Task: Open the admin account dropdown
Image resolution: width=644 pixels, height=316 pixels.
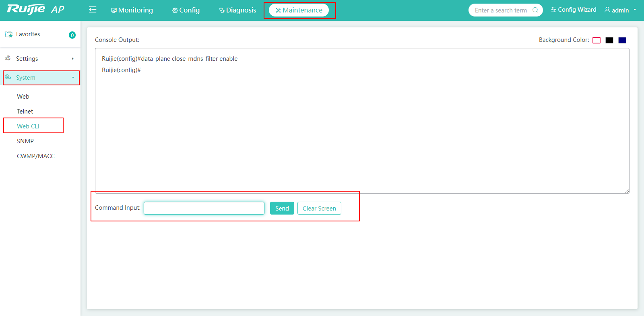Action: click(x=635, y=10)
